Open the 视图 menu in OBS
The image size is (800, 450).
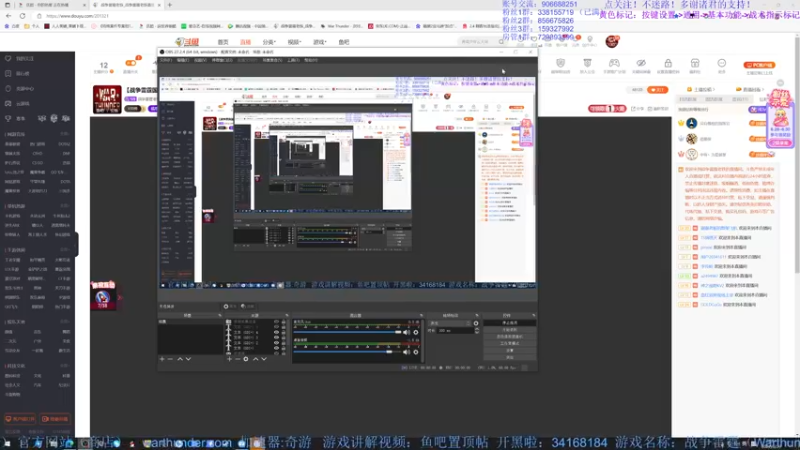[200, 60]
